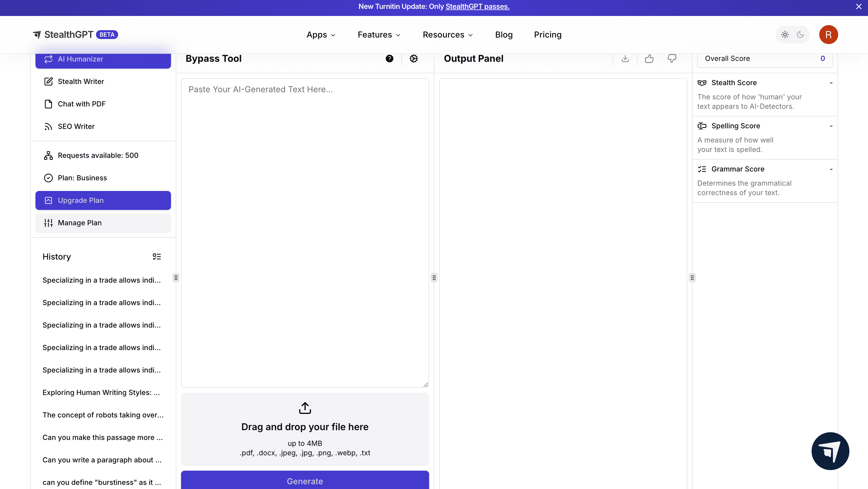Expand the Features dropdown menu

click(x=379, y=35)
